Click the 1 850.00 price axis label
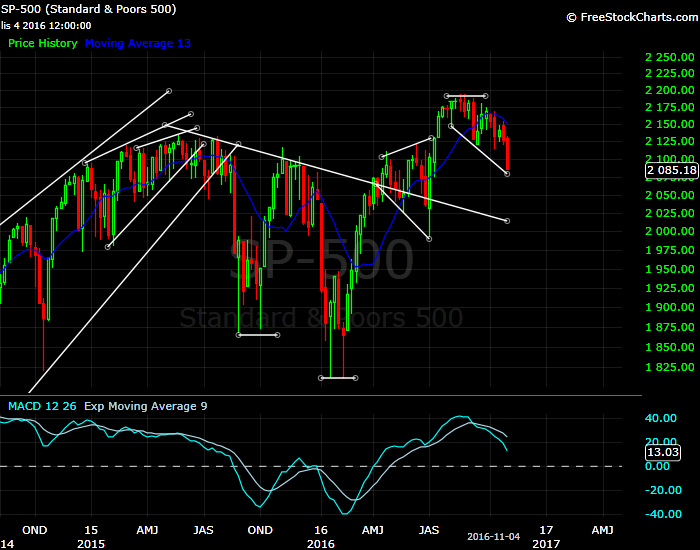Screen dimensions: 700x550 pos(670,347)
